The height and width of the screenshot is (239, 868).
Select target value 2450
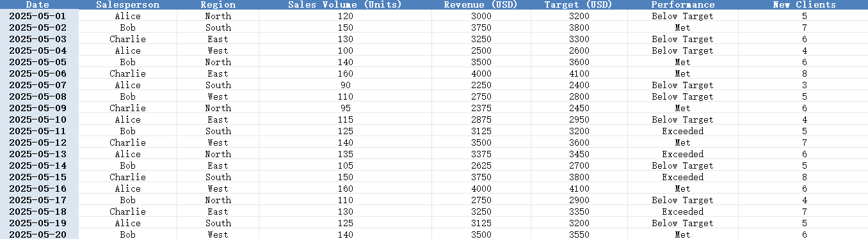click(579, 108)
